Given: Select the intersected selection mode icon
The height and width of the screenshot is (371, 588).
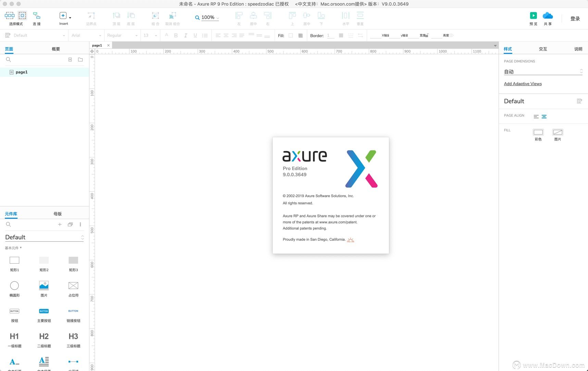Looking at the screenshot, I should click(10, 15).
